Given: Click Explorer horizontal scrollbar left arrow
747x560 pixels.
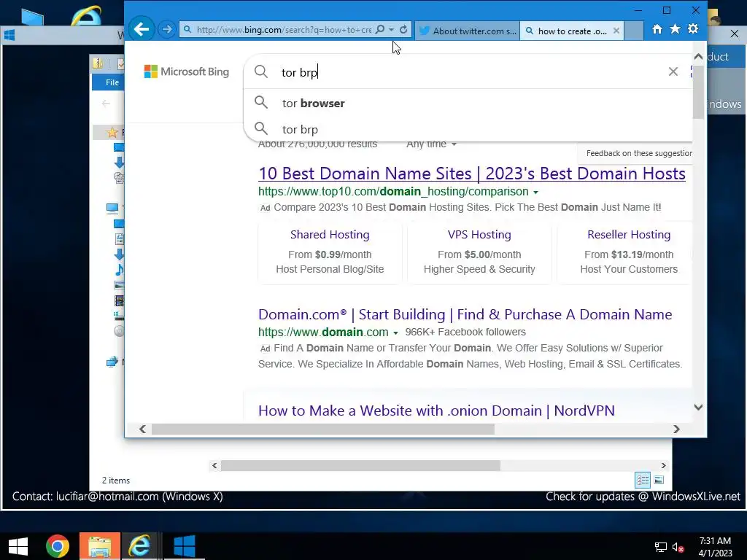Looking at the screenshot, I should coord(214,466).
